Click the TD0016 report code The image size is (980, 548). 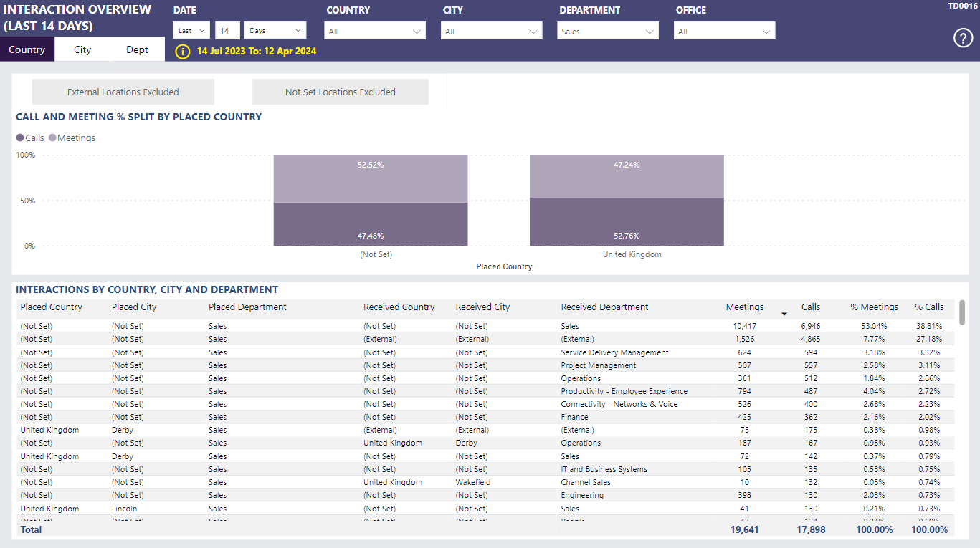[x=963, y=6]
